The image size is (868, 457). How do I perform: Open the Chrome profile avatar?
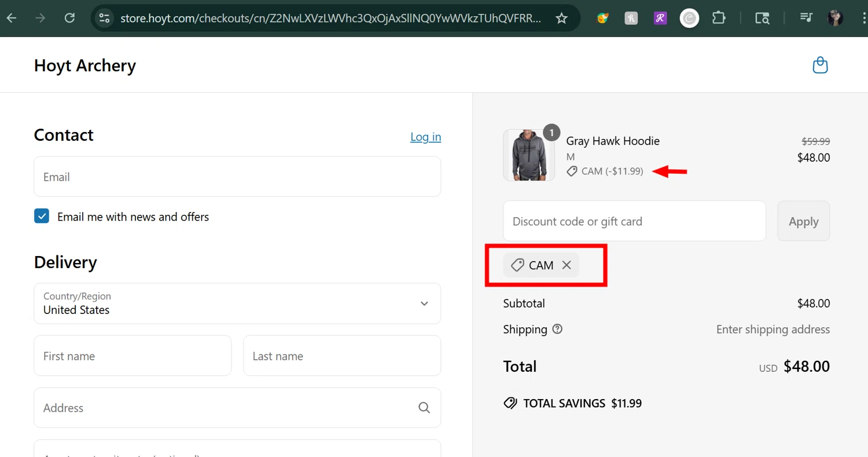click(835, 18)
